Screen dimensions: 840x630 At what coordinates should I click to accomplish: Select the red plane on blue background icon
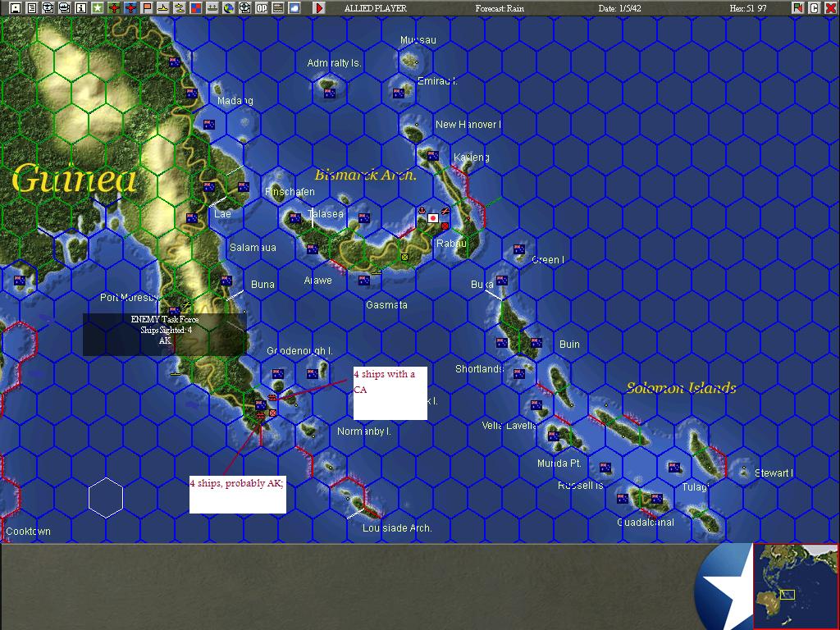130,8
